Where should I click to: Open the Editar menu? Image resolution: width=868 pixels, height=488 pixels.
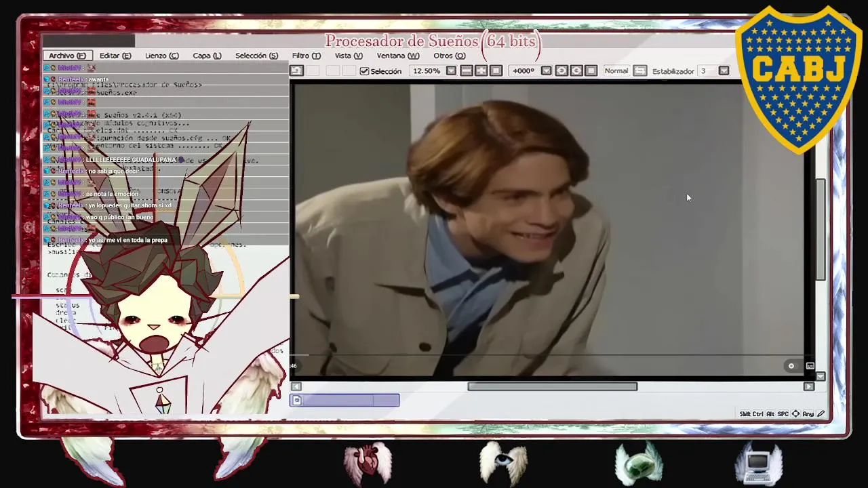point(115,56)
